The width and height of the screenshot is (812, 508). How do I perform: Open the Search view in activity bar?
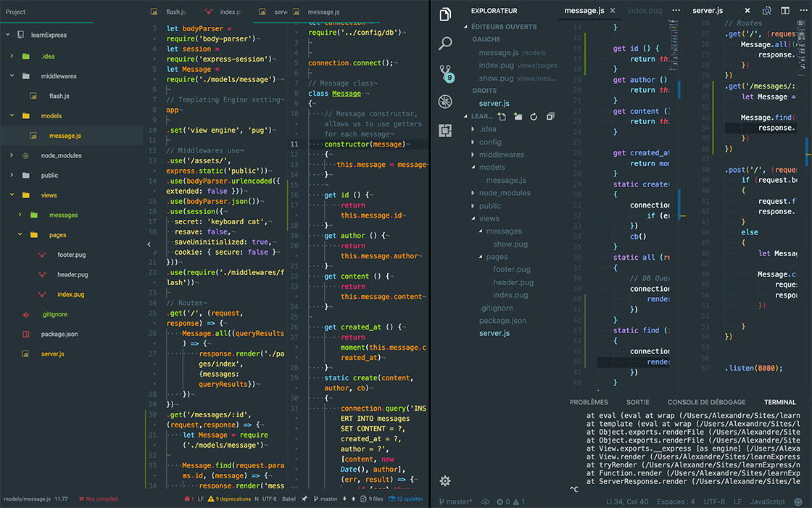coord(445,44)
